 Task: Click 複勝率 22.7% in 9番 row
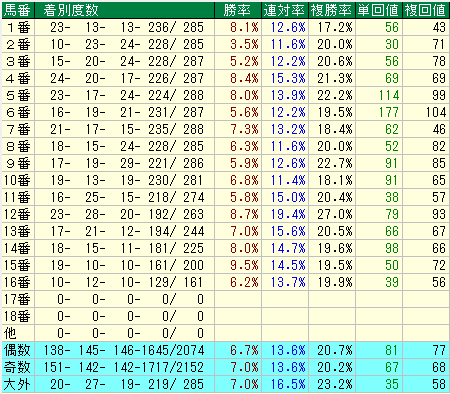coord(335,163)
